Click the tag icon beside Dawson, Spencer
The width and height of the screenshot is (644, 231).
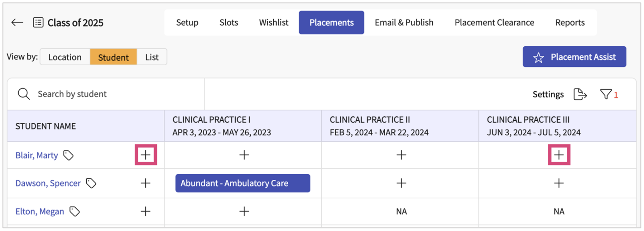coord(91,183)
